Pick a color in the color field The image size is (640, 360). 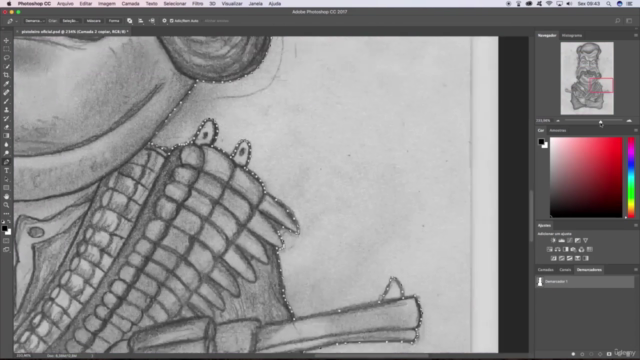pos(586,177)
